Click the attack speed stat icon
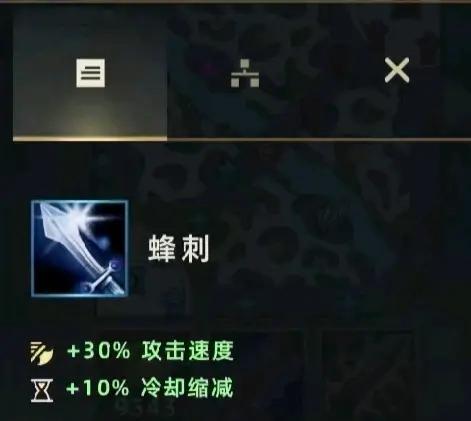 (x=42, y=353)
